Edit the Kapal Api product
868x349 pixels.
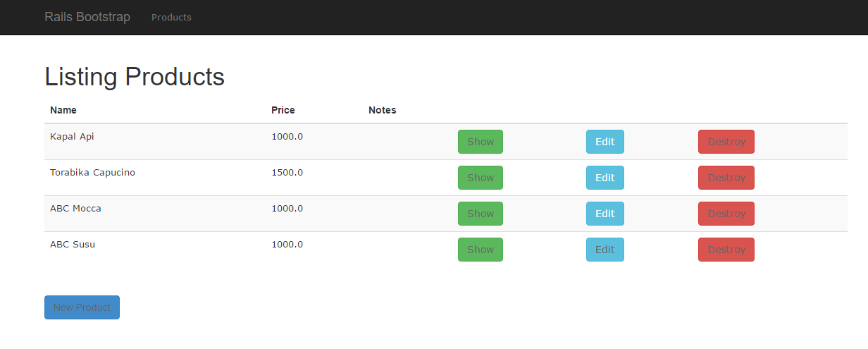point(604,142)
